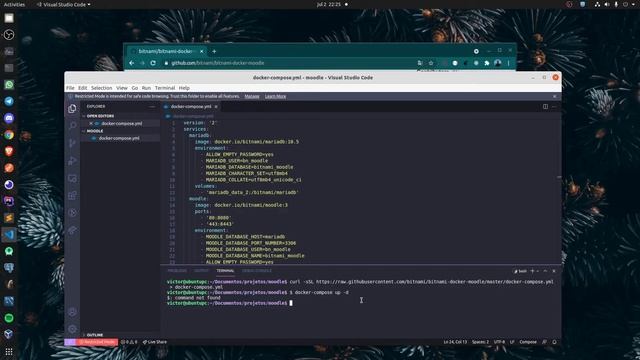Open the editor's more actions ellipsis
Image resolution: width=640 pixels, height=360 pixels.
(554, 107)
